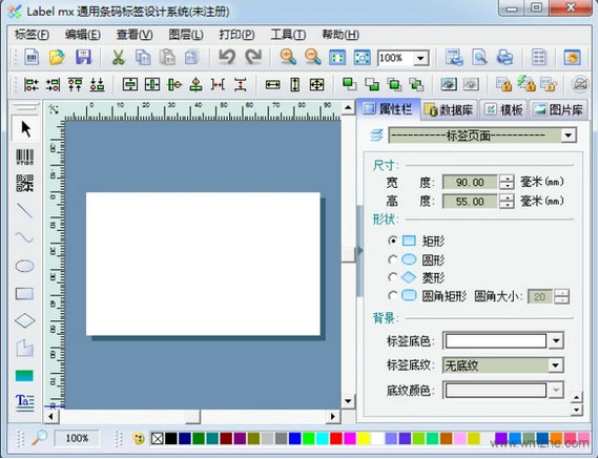Align objects left toolbar icon
598x459 pixels.
point(31,85)
